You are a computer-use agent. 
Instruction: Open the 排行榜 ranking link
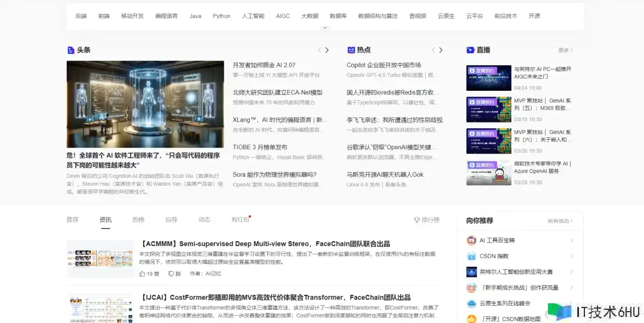[x=431, y=220]
